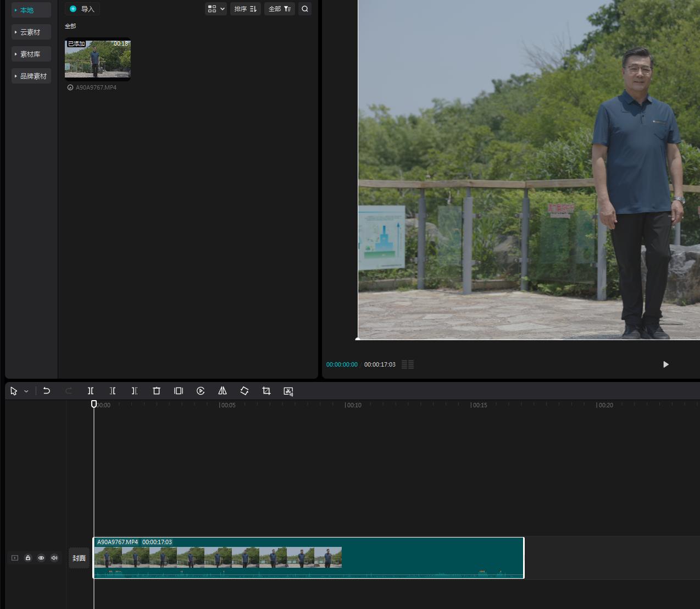
Task: Click the rotate icon in timeline toolbar
Action: (245, 391)
